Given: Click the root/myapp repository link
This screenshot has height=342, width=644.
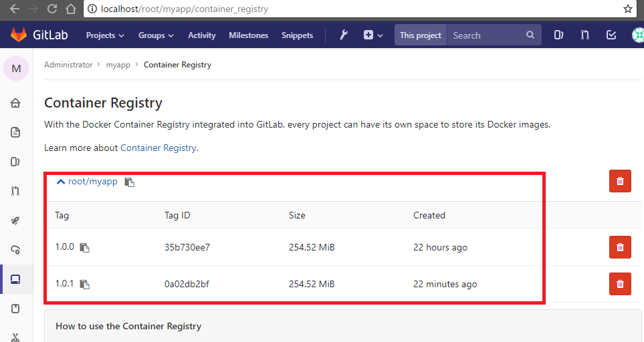Looking at the screenshot, I should [93, 181].
